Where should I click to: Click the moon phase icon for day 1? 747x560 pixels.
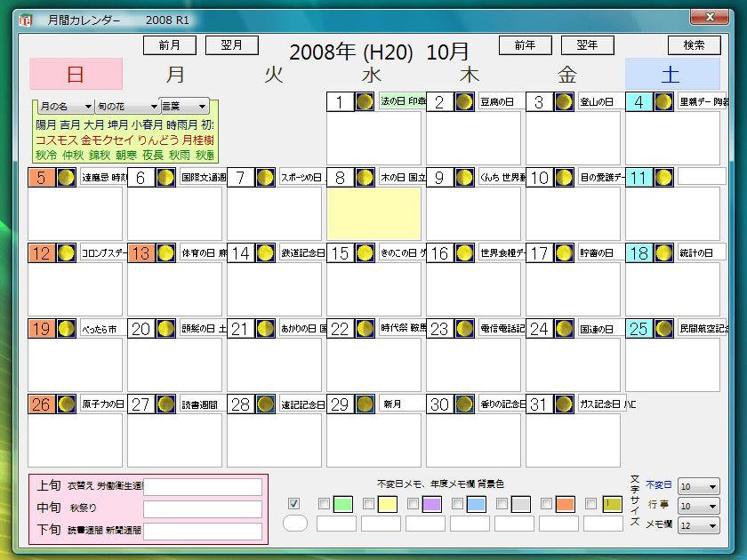coord(365,102)
